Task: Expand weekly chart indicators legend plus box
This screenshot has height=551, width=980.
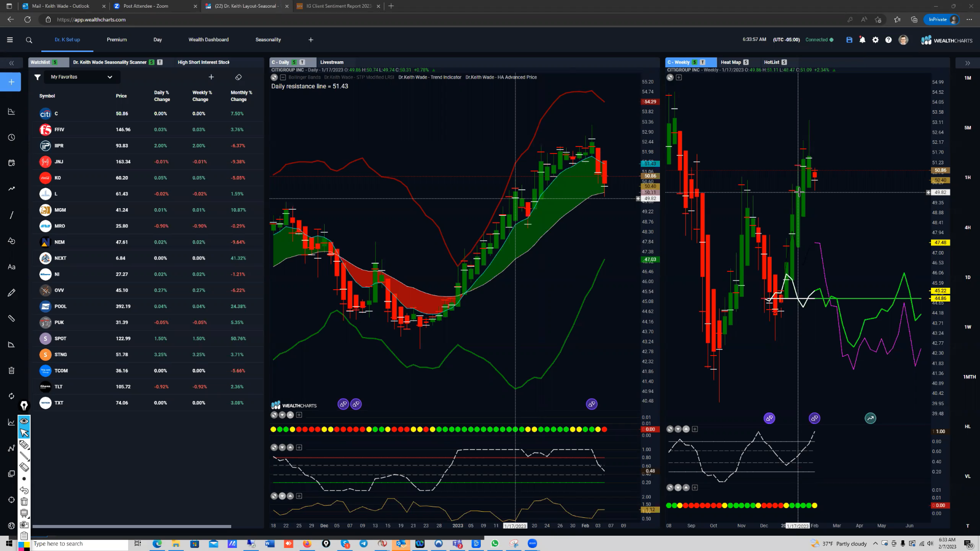Action: pos(678,78)
